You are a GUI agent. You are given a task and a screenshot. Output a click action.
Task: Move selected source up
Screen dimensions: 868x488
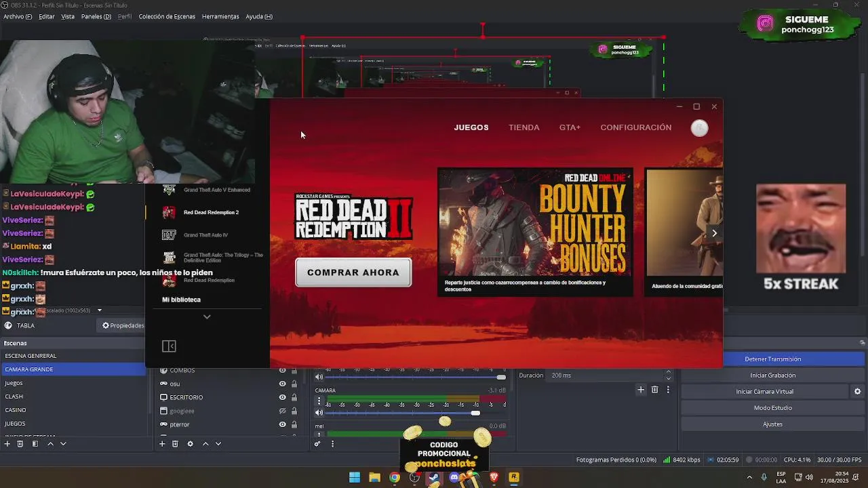click(205, 443)
